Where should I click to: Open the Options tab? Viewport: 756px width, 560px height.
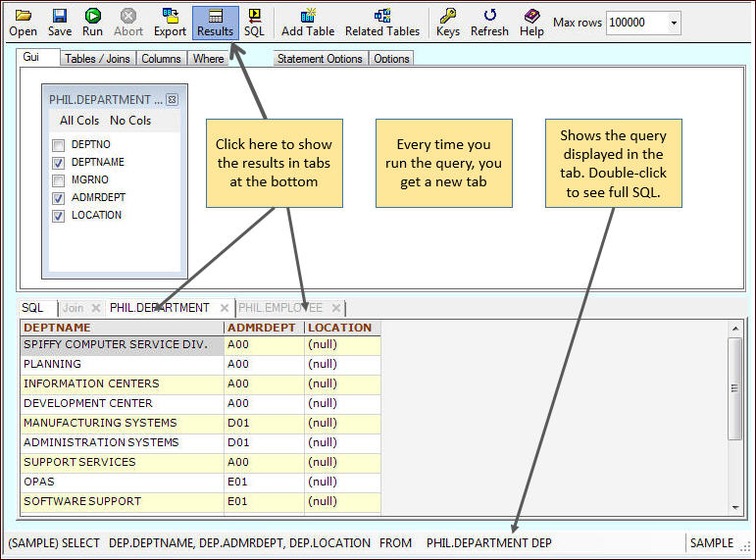click(391, 59)
